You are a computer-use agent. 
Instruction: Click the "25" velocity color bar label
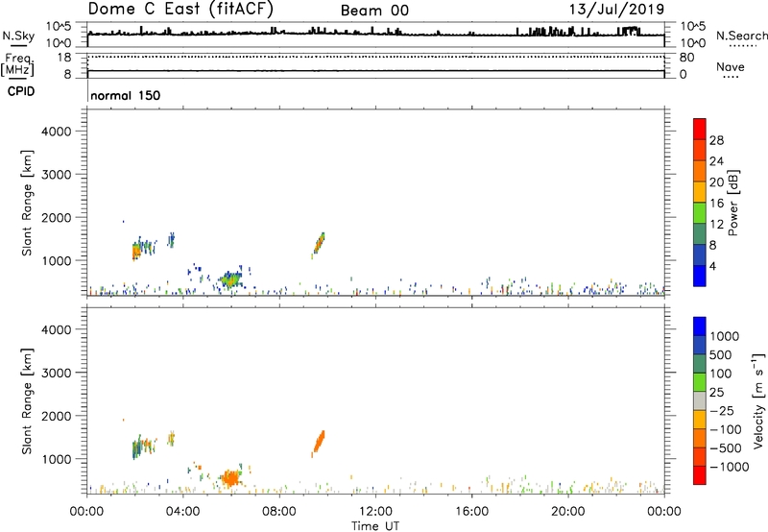click(716, 393)
